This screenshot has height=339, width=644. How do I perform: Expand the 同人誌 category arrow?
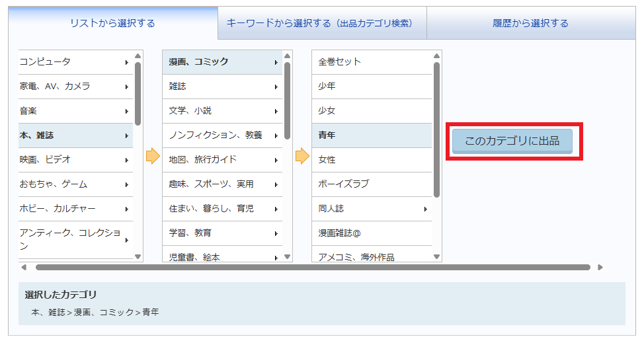(x=425, y=209)
